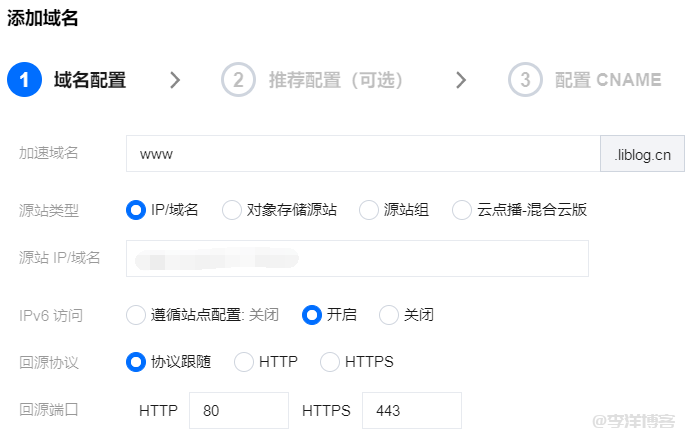
Task: Choose HTTPS for 回源协议
Action: [330, 362]
